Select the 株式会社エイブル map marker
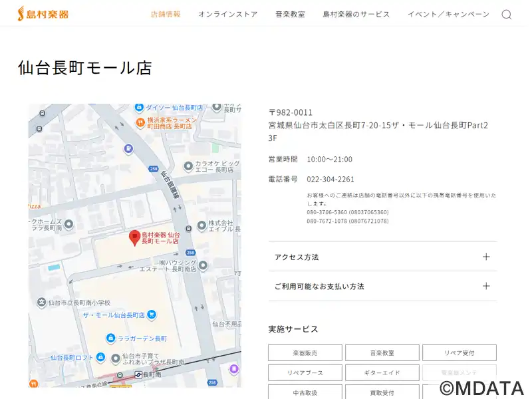 [x=201, y=225]
